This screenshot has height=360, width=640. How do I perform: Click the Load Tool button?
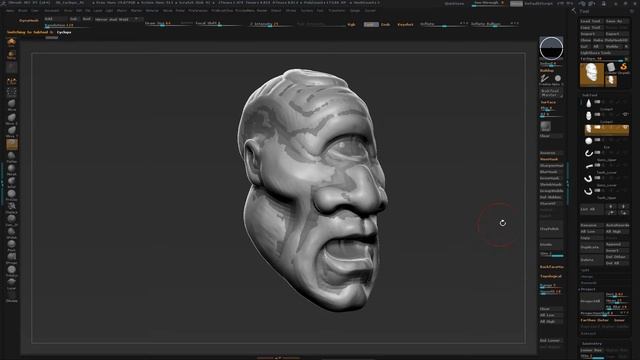591,21
